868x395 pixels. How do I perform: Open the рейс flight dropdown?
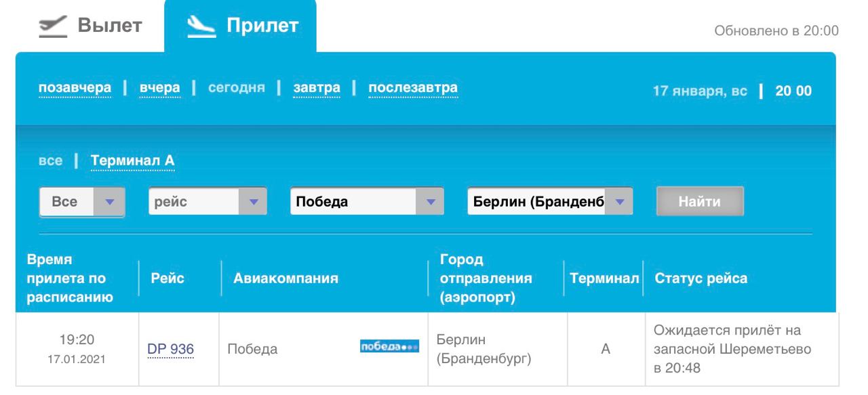pyautogui.click(x=208, y=202)
